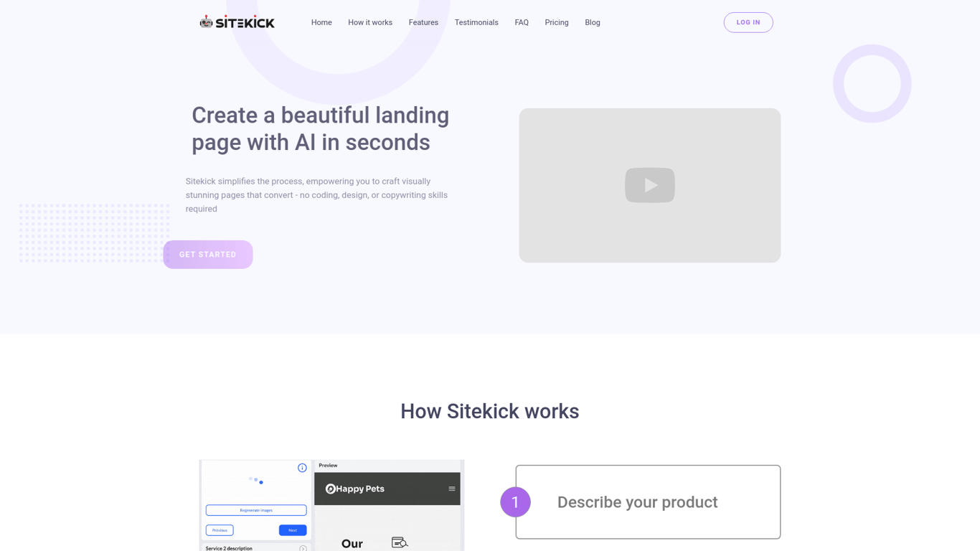
Task: Click the 'Create a beautiful landing page' headline
Action: 321,128
